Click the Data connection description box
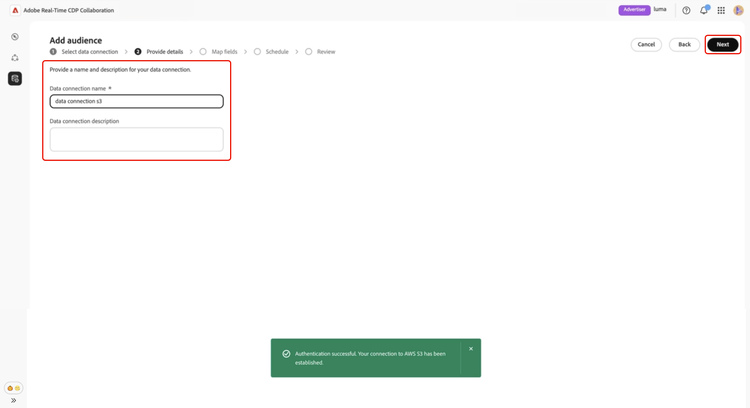The image size is (750, 408). [137, 139]
